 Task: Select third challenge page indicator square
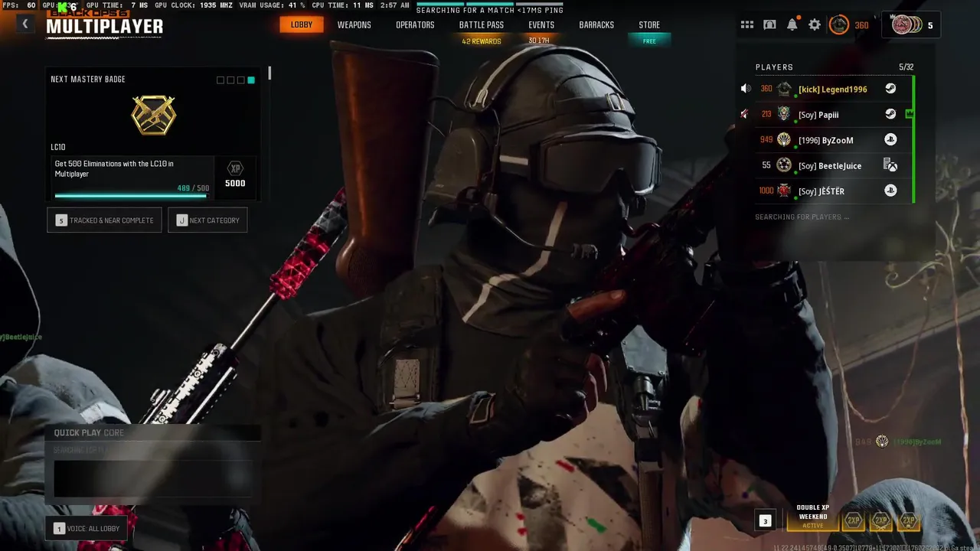240,80
